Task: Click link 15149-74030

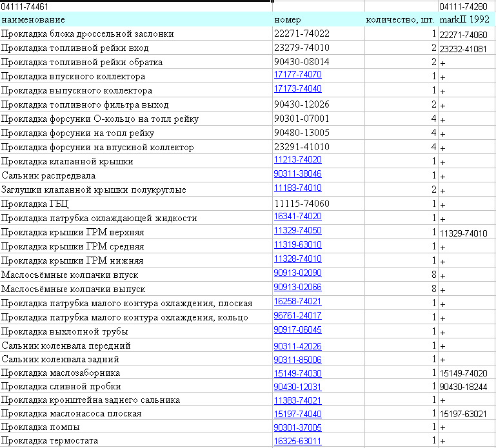Action: [x=297, y=374]
